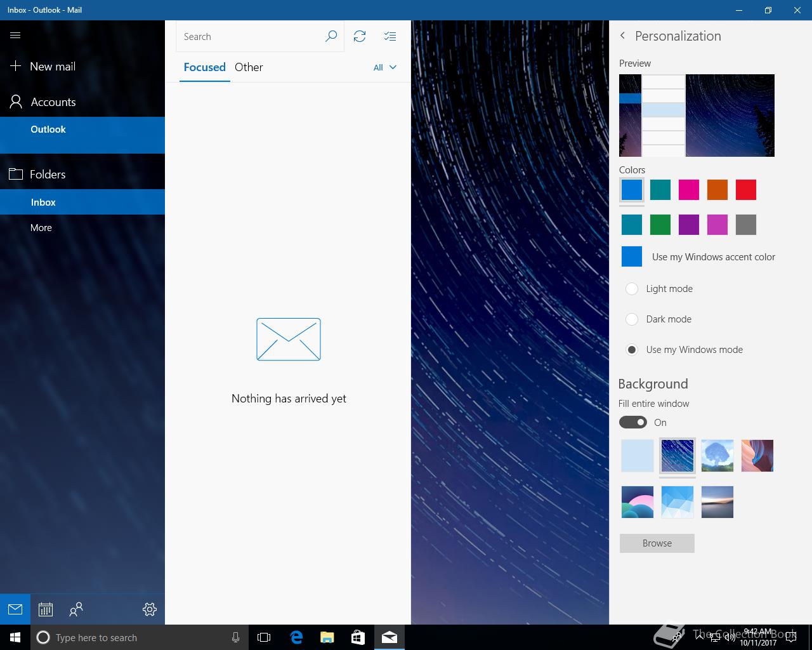Pick the purple accent color

coord(689,225)
